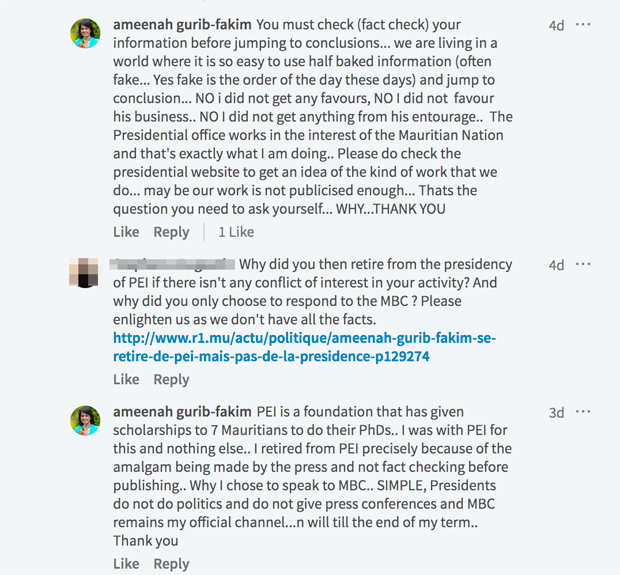The width and height of the screenshot is (620, 575).
Task: Click the 3d timestamp on last comment
Action: 556,412
